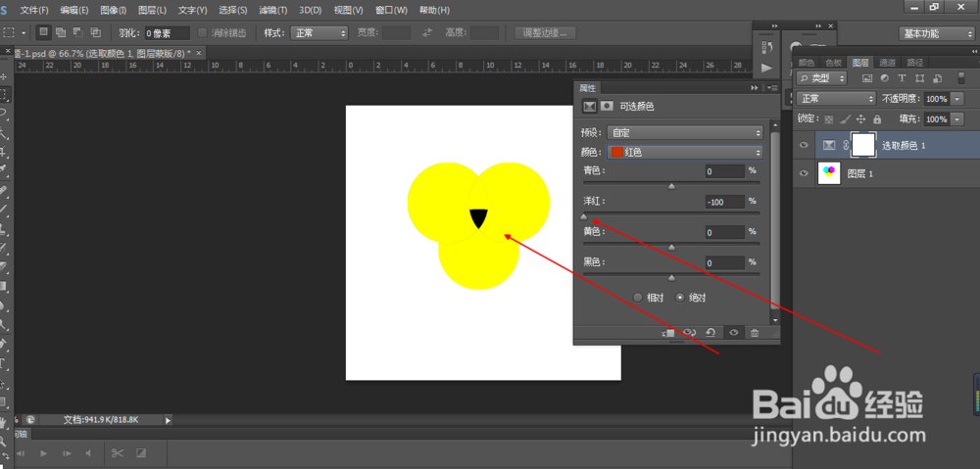Open the 窗口(W) menu

point(391,11)
